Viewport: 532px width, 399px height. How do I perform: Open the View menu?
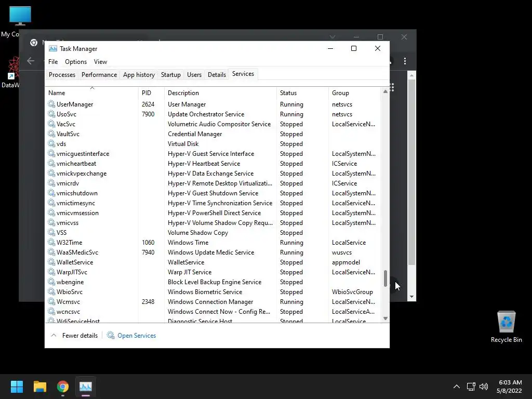[100, 61]
